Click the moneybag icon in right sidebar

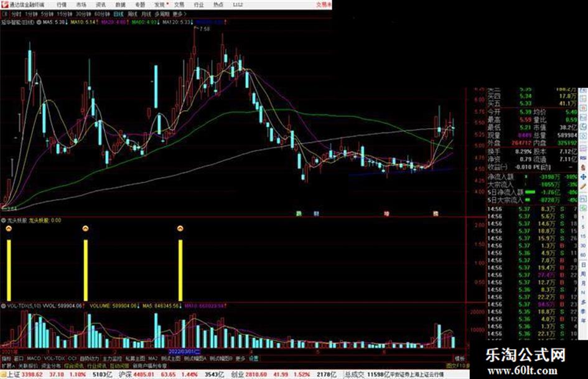pyautogui.click(x=583, y=167)
